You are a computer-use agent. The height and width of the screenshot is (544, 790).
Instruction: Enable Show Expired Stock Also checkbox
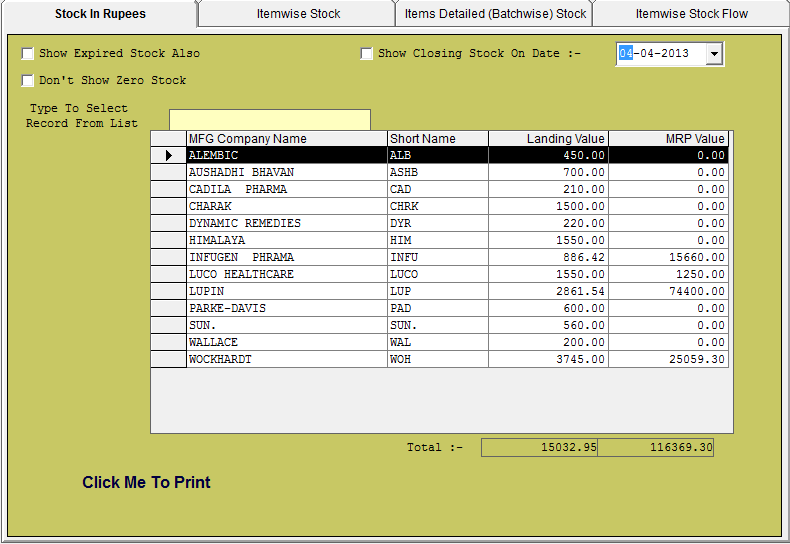[x=28, y=54]
